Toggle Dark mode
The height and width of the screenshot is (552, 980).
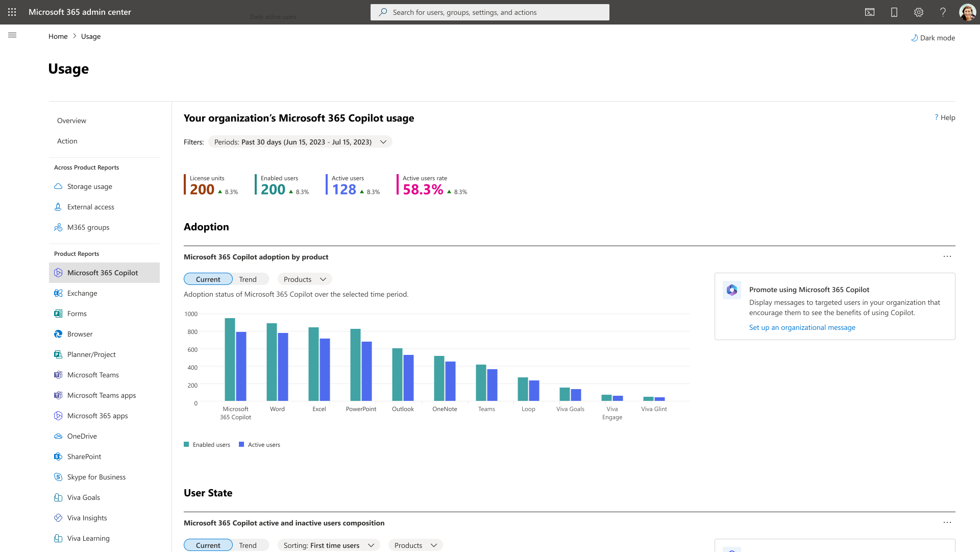click(x=933, y=38)
